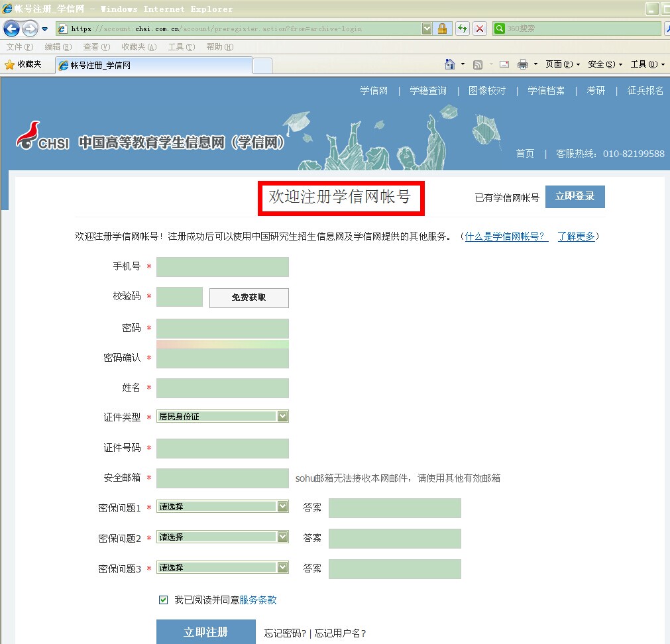Viewport: 670px width, 644px height.
Task: Click the 校验码 input field
Action: tap(180, 297)
